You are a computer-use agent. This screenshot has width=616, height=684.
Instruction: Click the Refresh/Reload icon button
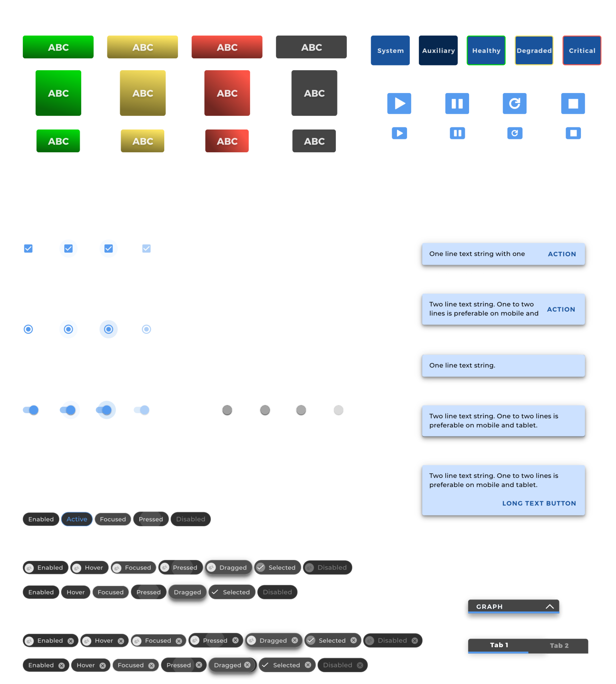(513, 134)
